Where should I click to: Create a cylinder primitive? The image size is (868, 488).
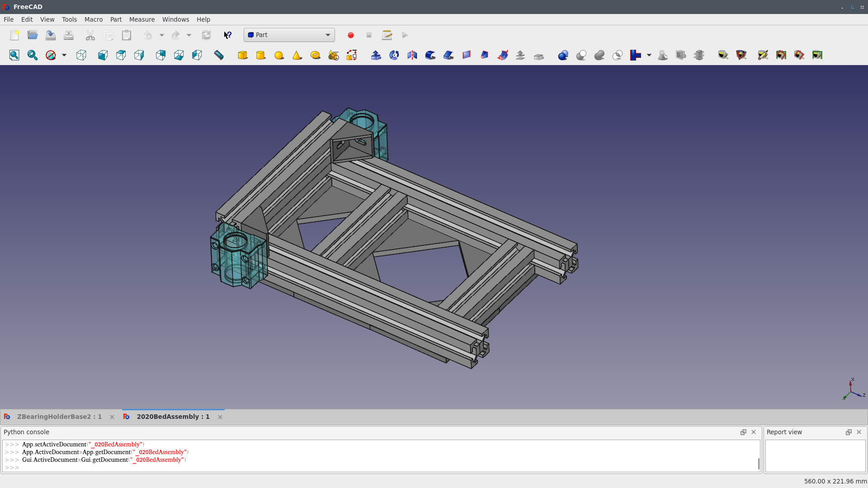coord(261,55)
